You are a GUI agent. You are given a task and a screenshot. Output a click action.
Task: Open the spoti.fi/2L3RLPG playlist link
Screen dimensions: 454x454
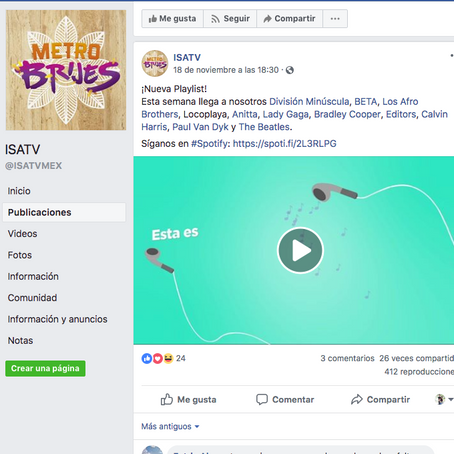(284, 144)
